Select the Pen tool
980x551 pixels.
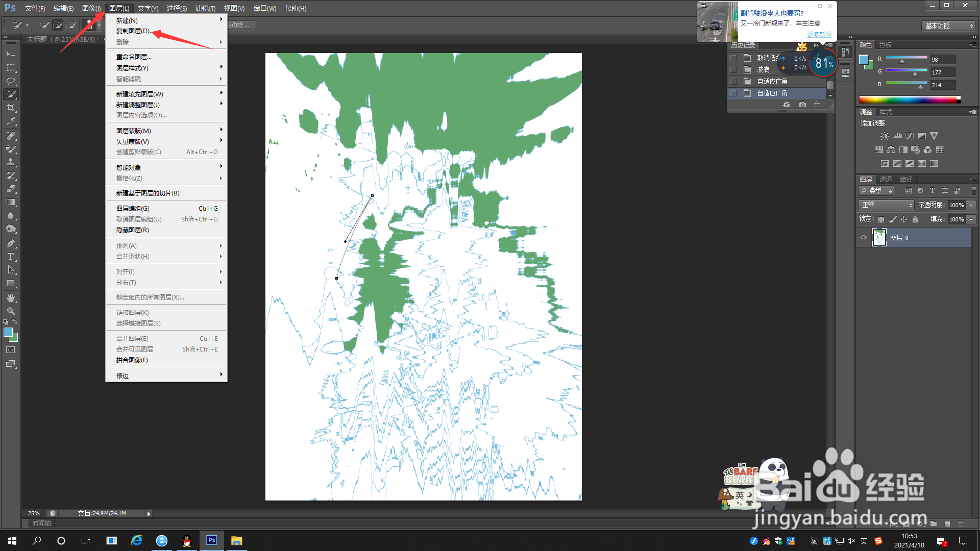click(x=11, y=243)
